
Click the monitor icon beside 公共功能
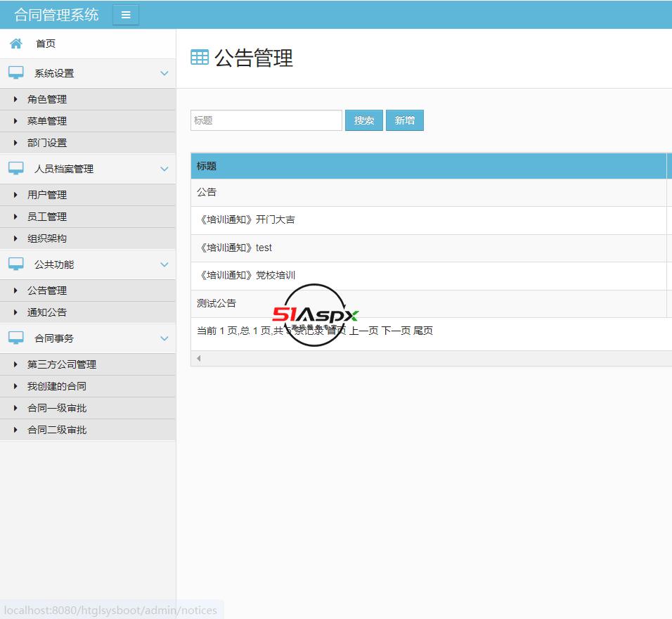[x=16, y=264]
